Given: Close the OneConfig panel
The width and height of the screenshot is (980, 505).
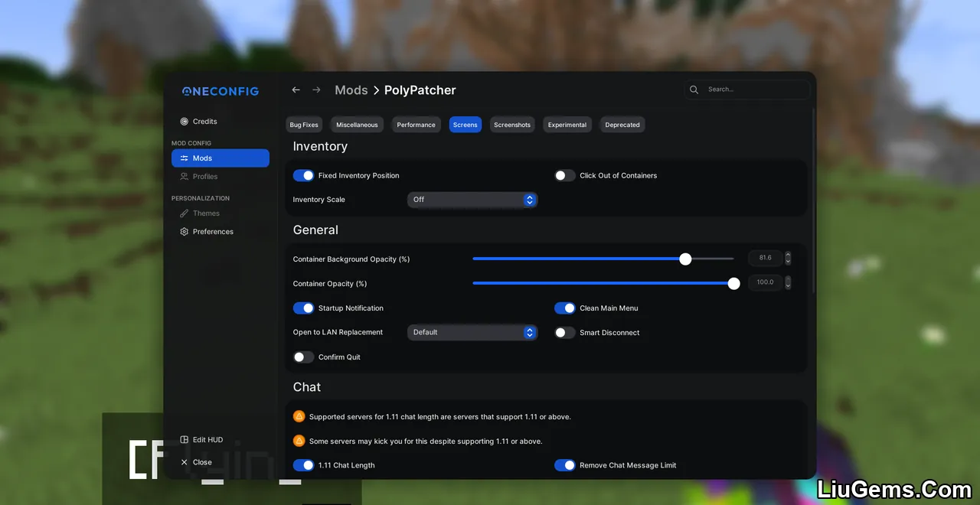Looking at the screenshot, I should coord(197,462).
